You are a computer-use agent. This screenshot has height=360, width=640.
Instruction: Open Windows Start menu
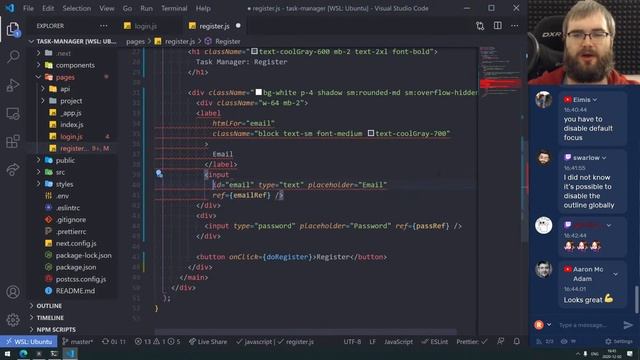[x=7, y=353]
